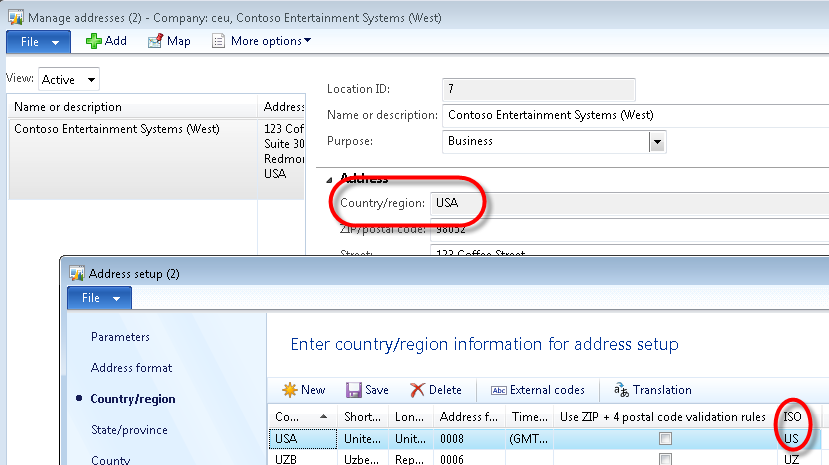
Task: Click the 0006 address format cell
Action: click(468, 459)
